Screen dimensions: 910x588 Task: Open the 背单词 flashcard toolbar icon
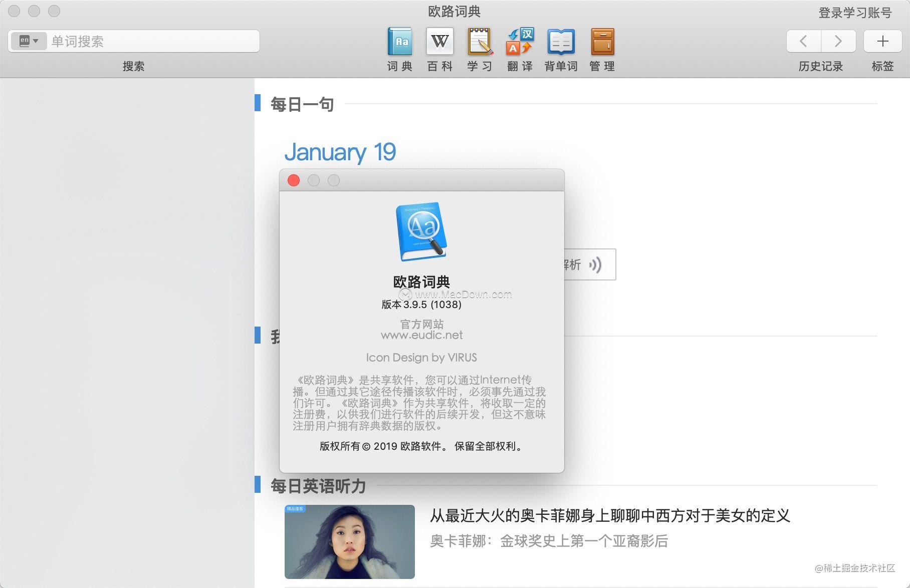tap(561, 42)
